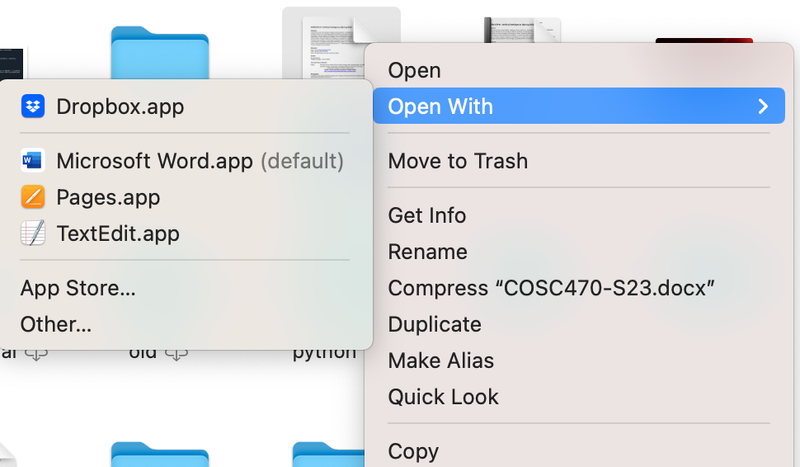The width and height of the screenshot is (800, 467).
Task: Choose Other… to pick another application
Action: [56, 324]
